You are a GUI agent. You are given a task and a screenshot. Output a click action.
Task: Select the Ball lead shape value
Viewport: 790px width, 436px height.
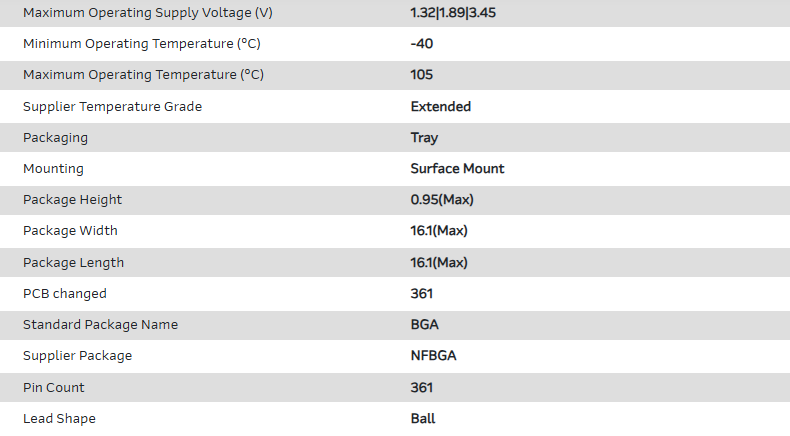[423, 419]
